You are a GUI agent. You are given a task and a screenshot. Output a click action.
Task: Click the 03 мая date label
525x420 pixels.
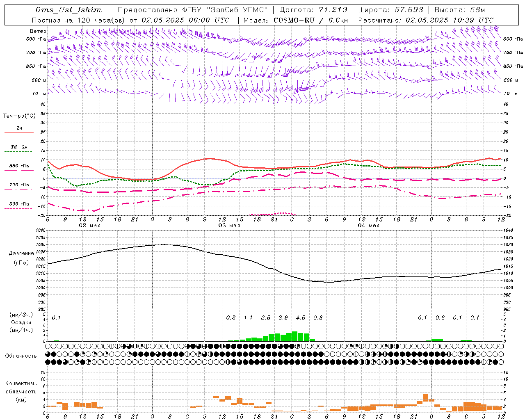pyautogui.click(x=229, y=226)
